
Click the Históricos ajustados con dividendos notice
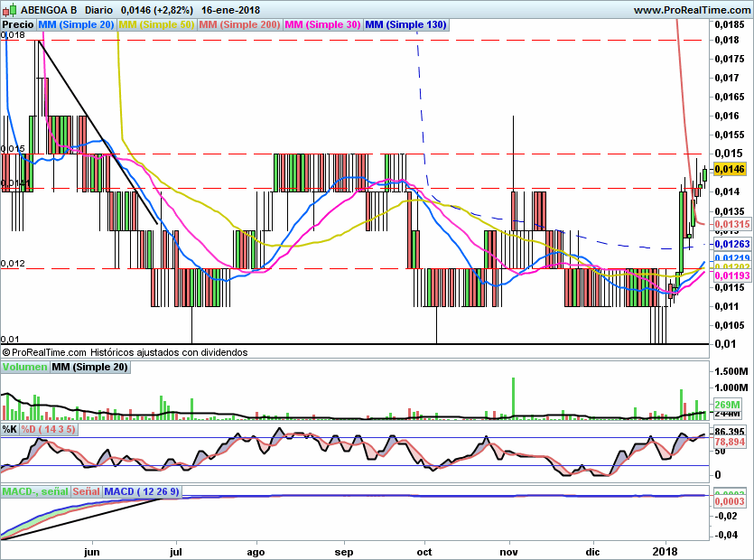pyautogui.click(x=169, y=352)
